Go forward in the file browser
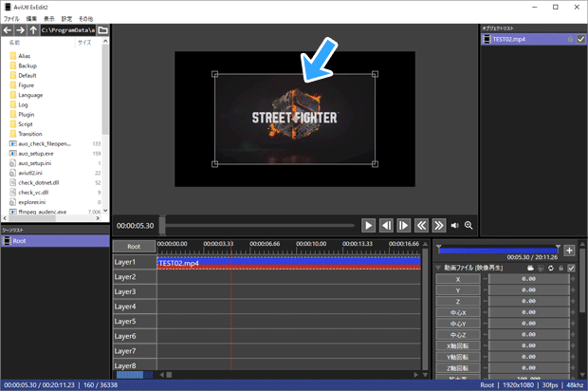The width and height of the screenshot is (588, 391). tap(20, 30)
